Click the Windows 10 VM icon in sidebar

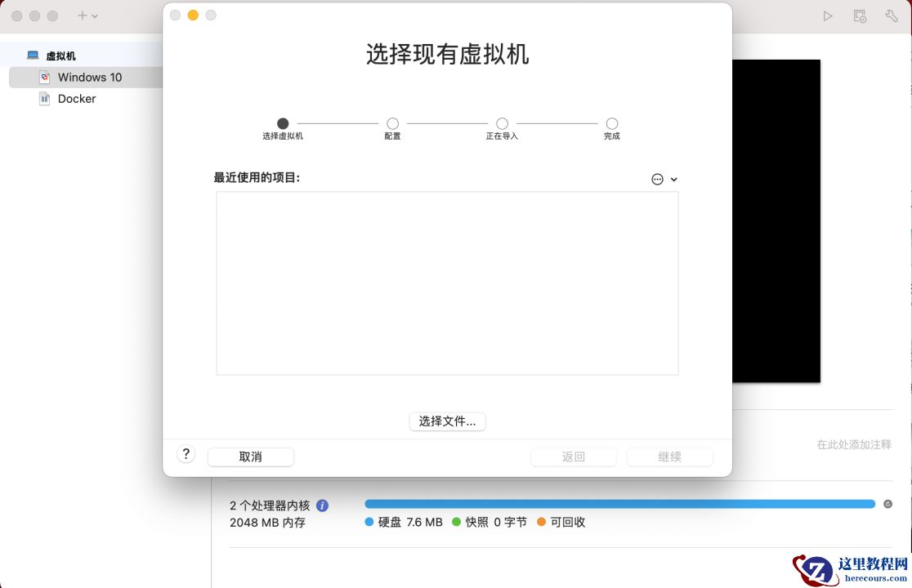point(45,78)
